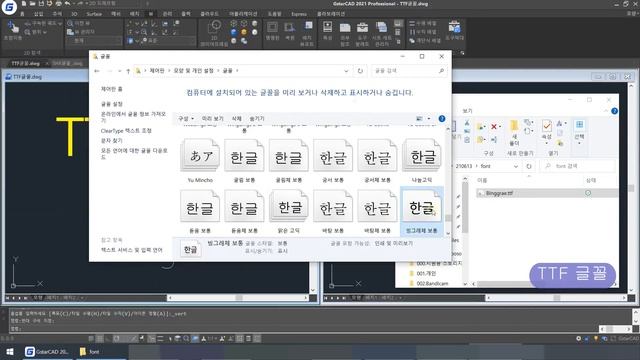Click the Properties panel icon in ribbon
Viewport: 640px width, 360px height.
[327, 28]
